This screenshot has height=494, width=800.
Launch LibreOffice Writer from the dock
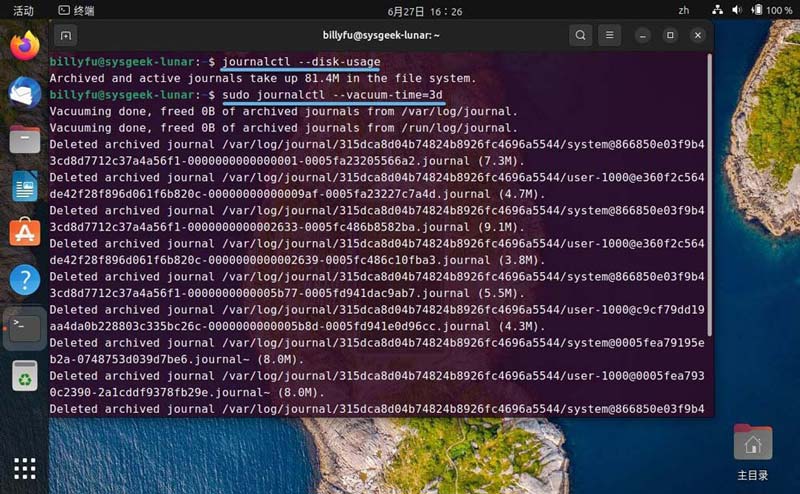click(24, 186)
